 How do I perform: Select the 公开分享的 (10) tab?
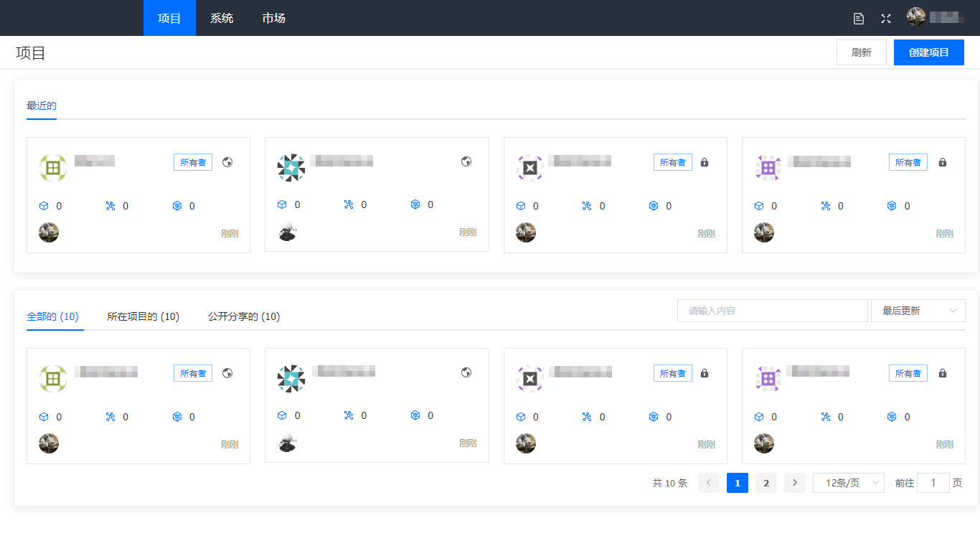pos(244,316)
